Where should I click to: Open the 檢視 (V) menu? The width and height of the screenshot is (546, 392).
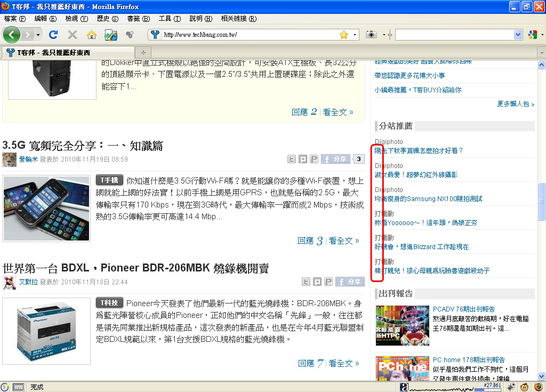(x=77, y=19)
